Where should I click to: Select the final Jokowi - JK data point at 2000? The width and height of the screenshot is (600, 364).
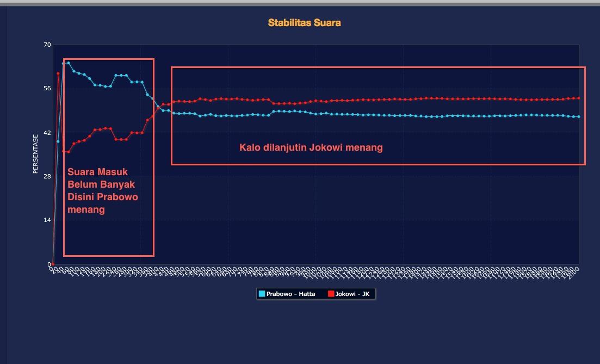(x=579, y=98)
